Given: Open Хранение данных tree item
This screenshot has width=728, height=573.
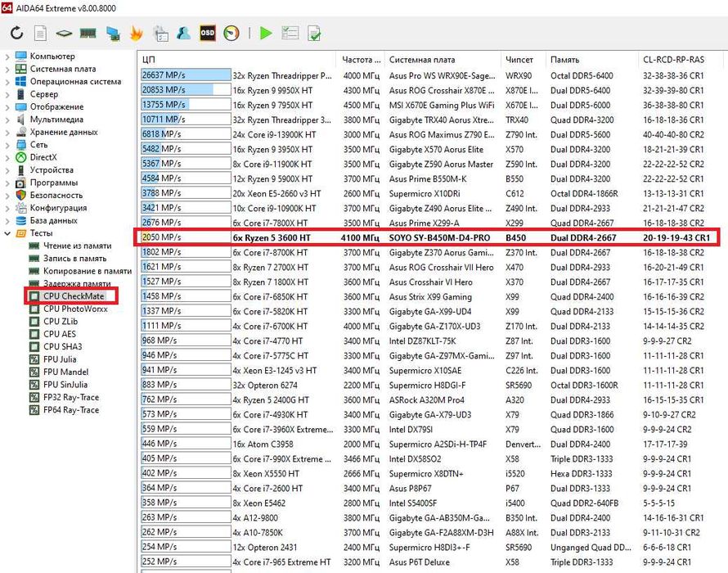Looking at the screenshot, I should click(64, 132).
